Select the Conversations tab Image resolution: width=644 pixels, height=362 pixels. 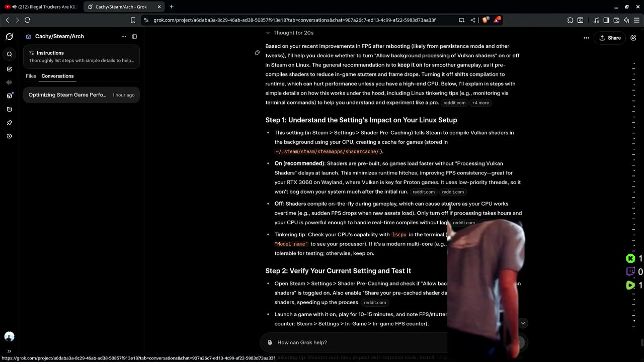point(57,76)
